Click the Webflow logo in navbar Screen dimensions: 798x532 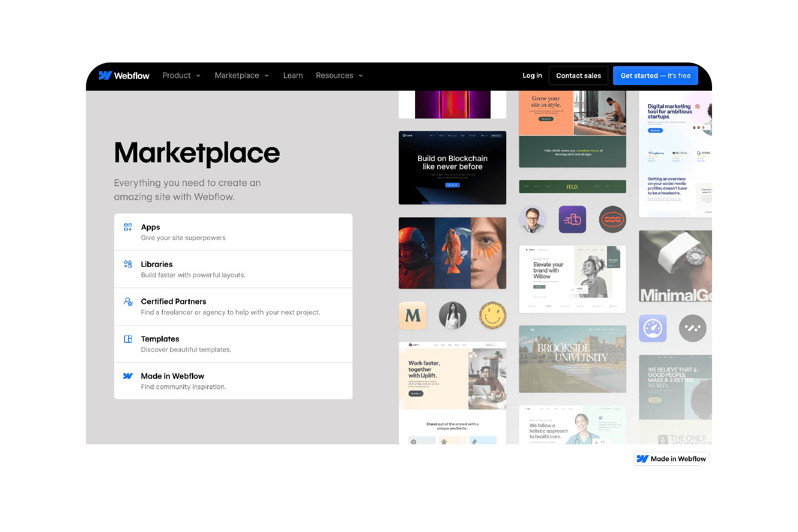pyautogui.click(x=124, y=76)
